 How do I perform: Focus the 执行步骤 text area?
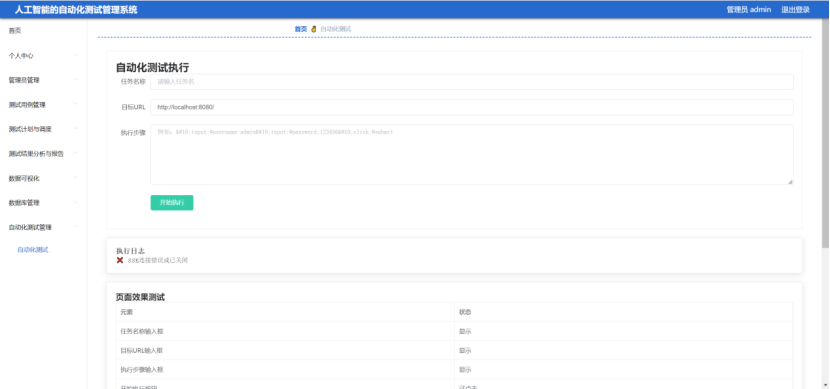472,155
